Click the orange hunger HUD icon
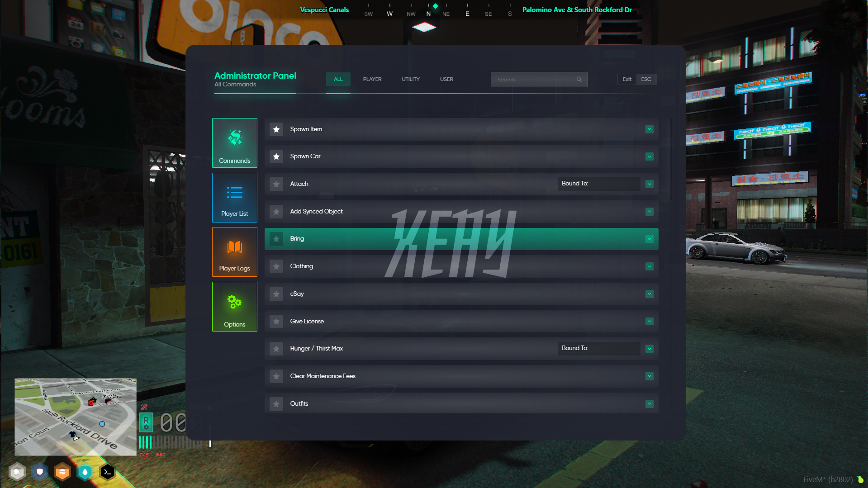Screen dimensions: 868x488 62,472
